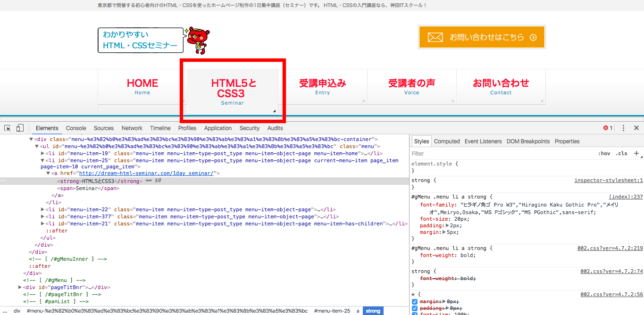The height and width of the screenshot is (315, 644).
Task: Expand the menu-item-21 li node
Action: (43, 224)
